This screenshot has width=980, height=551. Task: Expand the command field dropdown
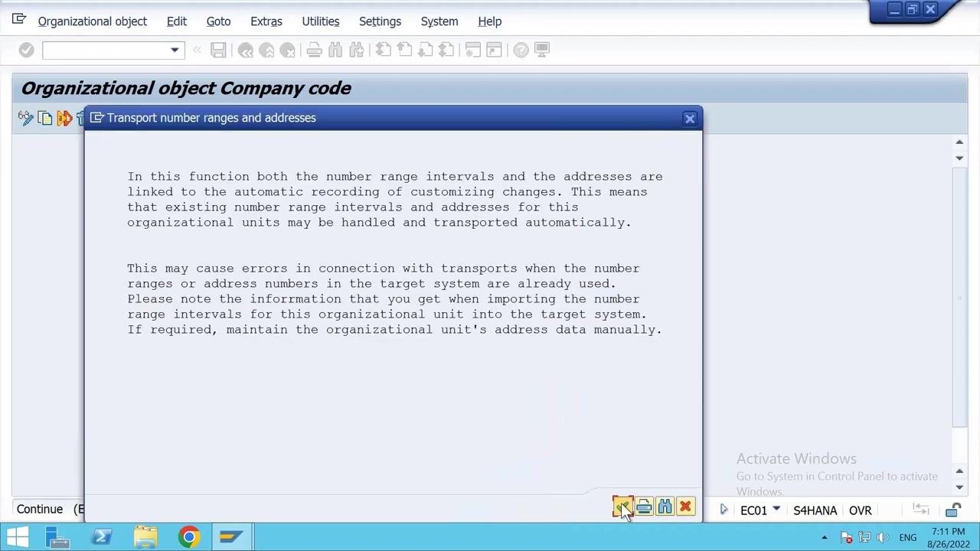[x=175, y=51]
